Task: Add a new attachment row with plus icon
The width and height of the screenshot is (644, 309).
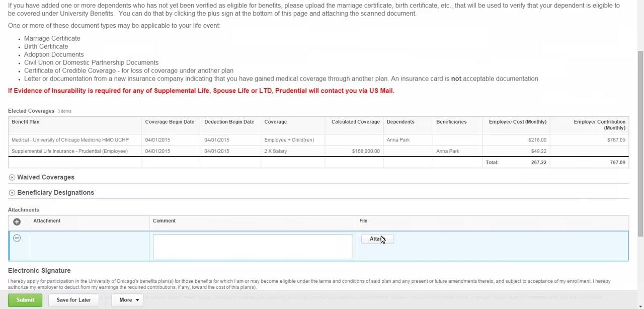Action: pyautogui.click(x=17, y=221)
